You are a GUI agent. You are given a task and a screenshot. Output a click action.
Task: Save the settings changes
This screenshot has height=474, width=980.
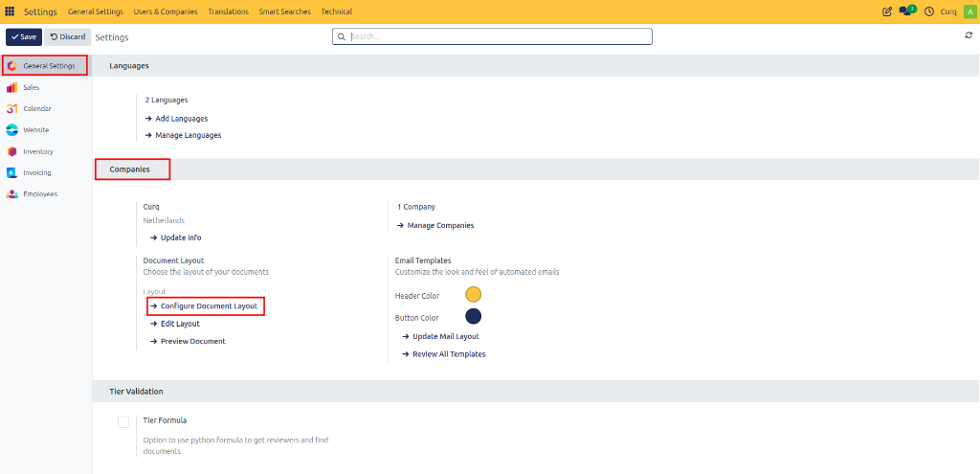(x=24, y=37)
